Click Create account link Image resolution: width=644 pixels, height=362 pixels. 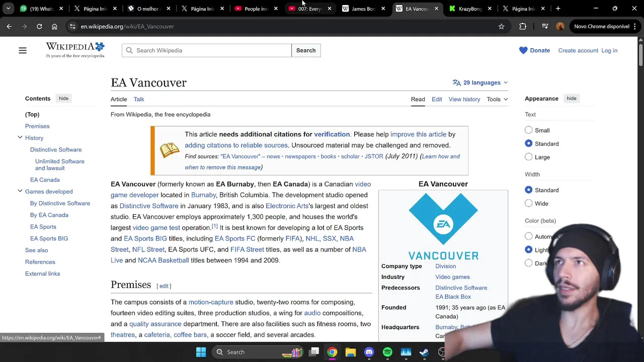(578, 50)
